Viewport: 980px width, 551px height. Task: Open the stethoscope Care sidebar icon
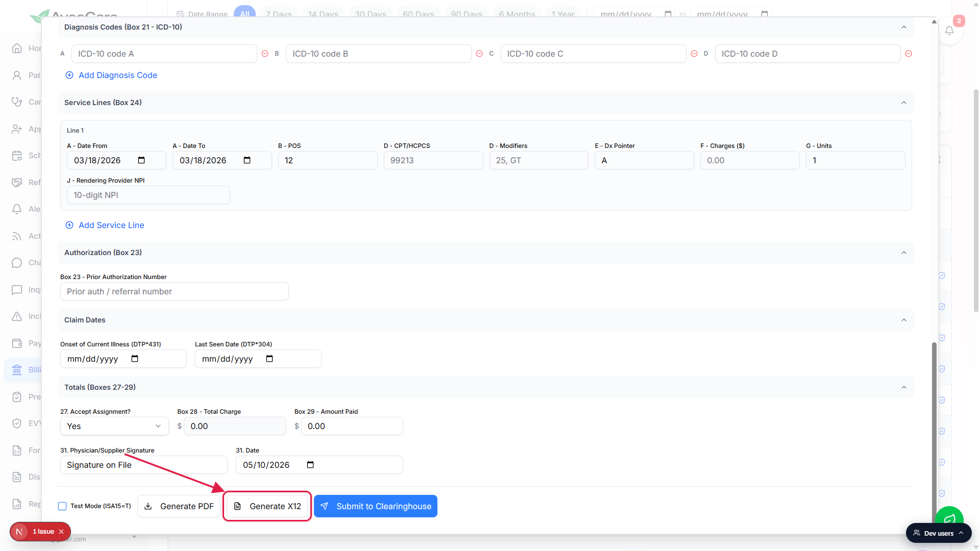pyautogui.click(x=17, y=102)
